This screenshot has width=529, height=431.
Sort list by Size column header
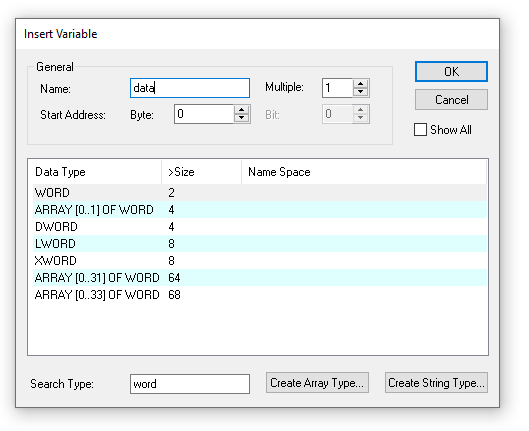pos(201,172)
